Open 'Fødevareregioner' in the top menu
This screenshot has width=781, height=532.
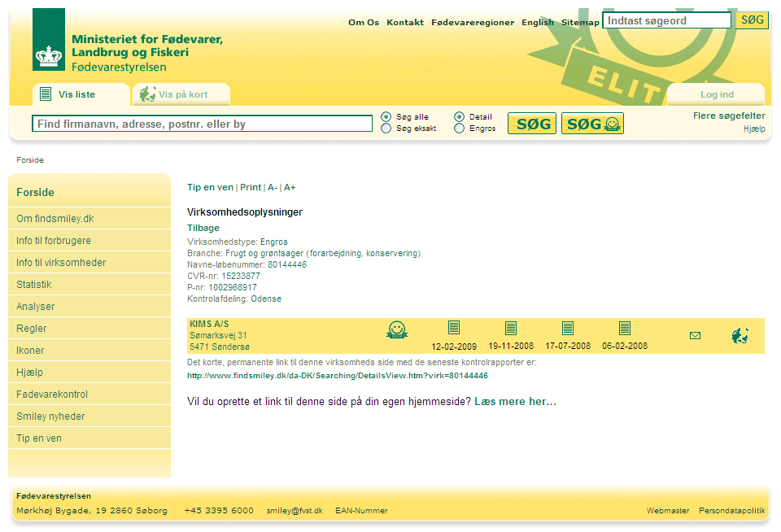click(x=473, y=23)
